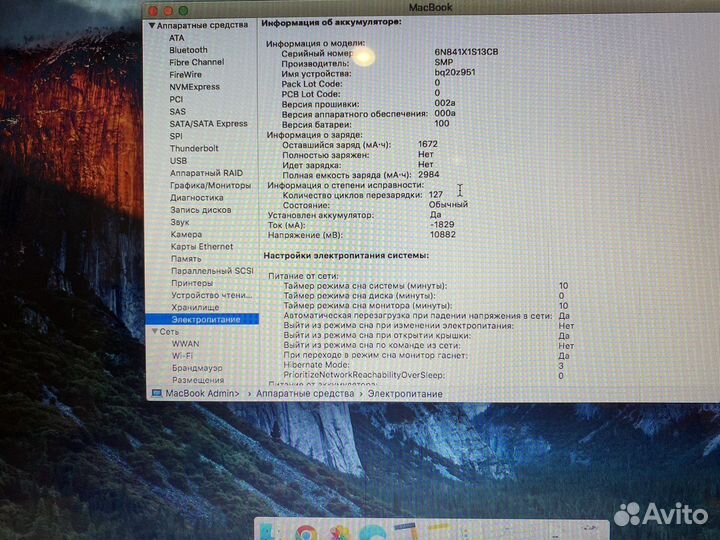Screen dimensions: 720x540
Task: Collapse the Сеть section triangle
Action: point(155,332)
